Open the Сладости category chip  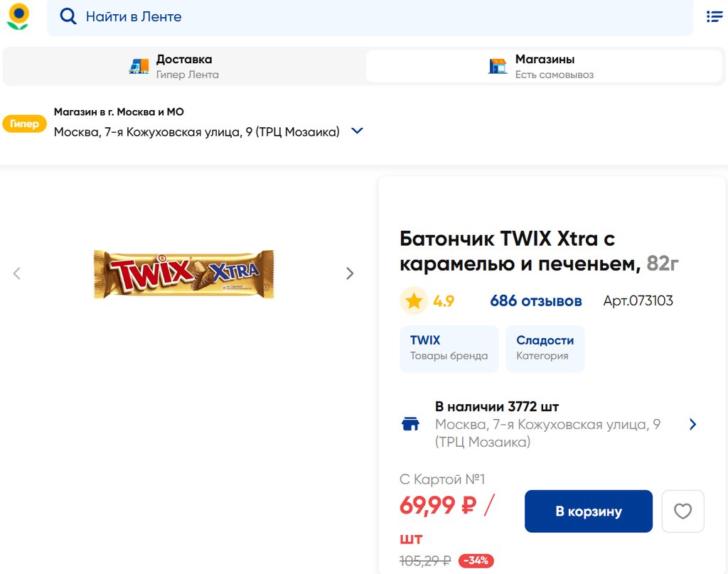coord(545,348)
